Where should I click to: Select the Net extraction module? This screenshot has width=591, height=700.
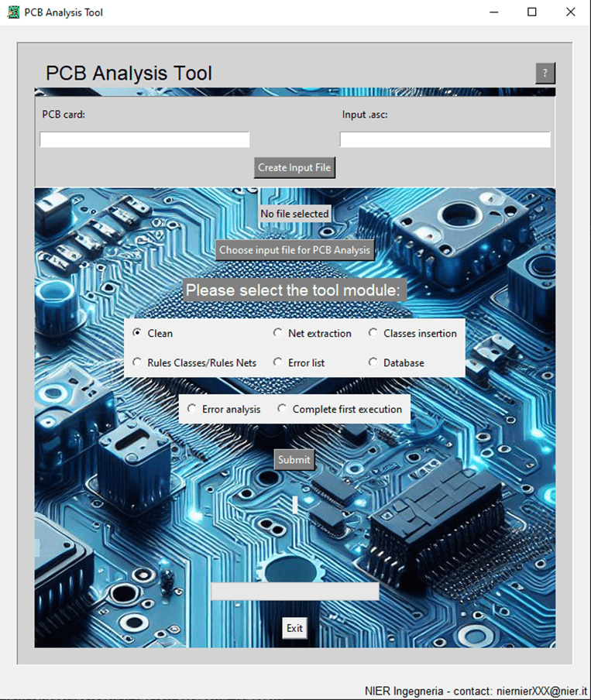312,333
